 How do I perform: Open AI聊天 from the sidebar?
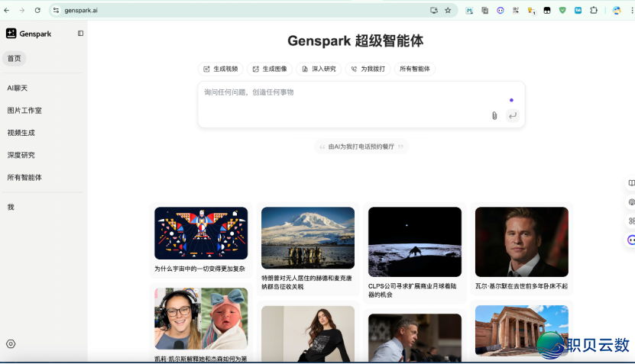pyautogui.click(x=18, y=89)
